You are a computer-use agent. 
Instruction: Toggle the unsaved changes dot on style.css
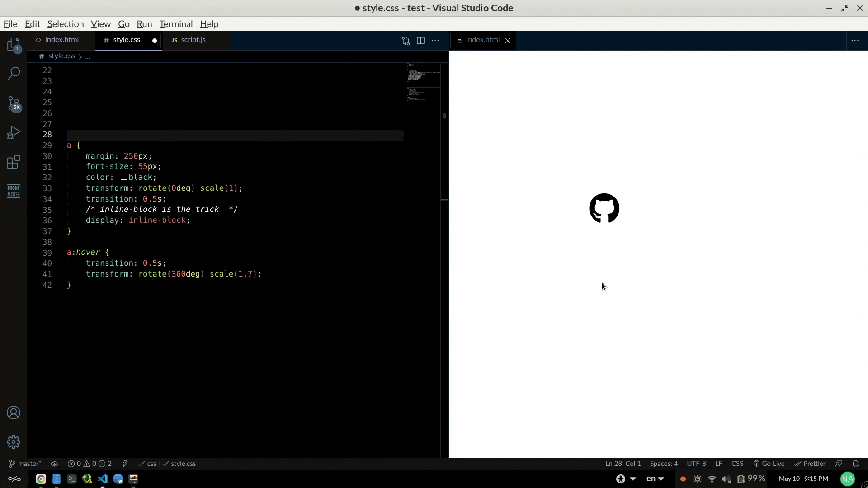click(155, 40)
